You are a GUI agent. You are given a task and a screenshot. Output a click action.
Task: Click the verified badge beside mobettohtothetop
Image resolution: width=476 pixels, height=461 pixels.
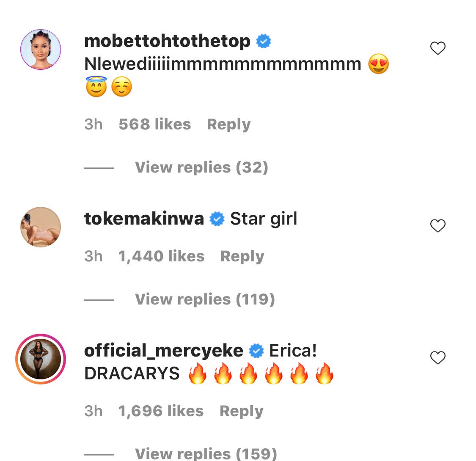264,41
